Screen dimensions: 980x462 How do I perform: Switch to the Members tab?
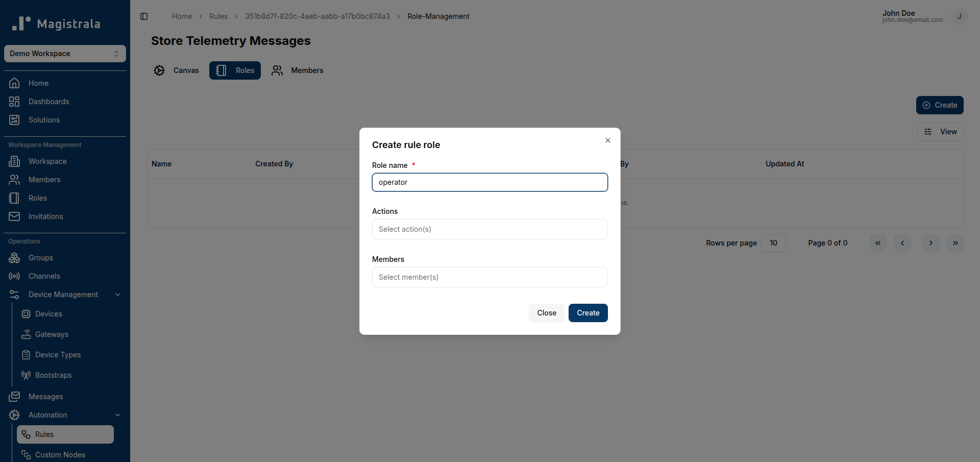pyautogui.click(x=298, y=70)
